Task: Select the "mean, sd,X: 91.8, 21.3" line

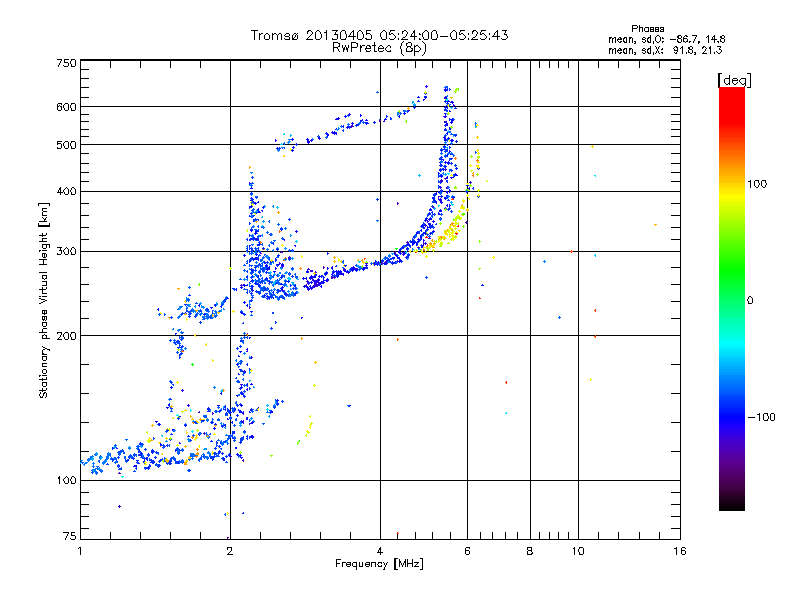Action: 665,50
